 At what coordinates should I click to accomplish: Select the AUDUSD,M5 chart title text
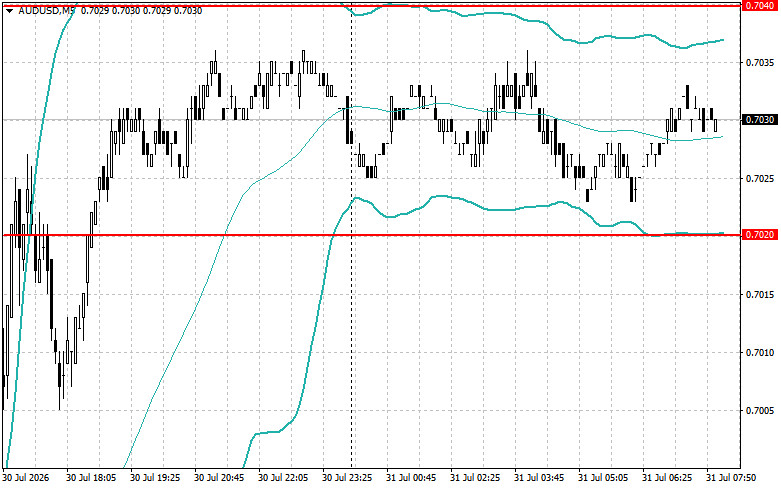point(46,11)
